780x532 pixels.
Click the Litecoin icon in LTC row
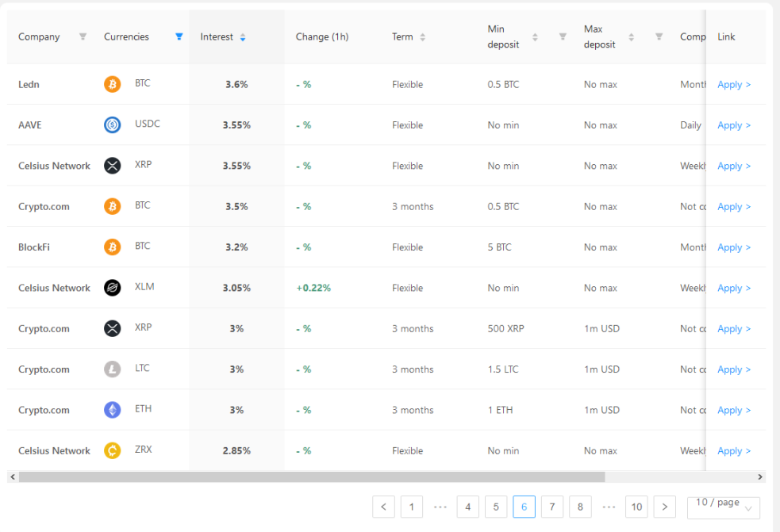113,369
